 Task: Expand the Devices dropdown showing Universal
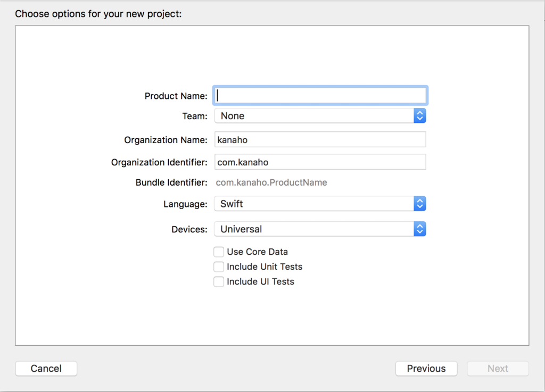coord(314,229)
